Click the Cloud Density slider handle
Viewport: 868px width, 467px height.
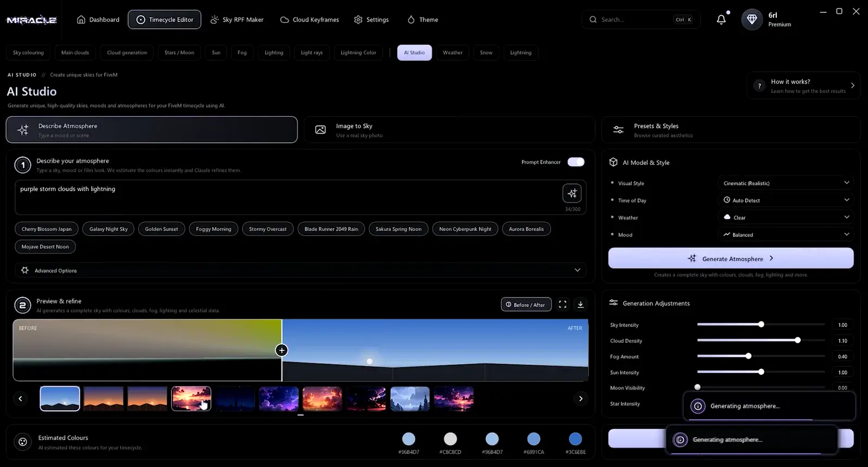[797, 340]
